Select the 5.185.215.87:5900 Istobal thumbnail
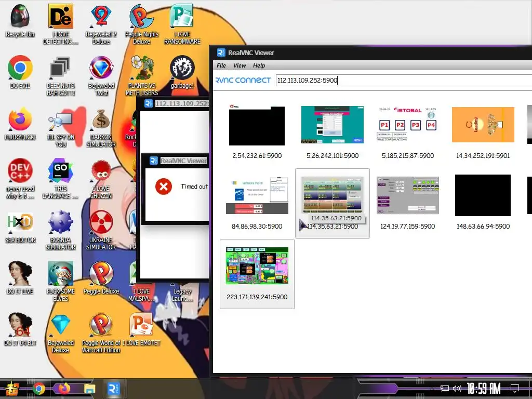532x399 pixels. pyautogui.click(x=407, y=124)
